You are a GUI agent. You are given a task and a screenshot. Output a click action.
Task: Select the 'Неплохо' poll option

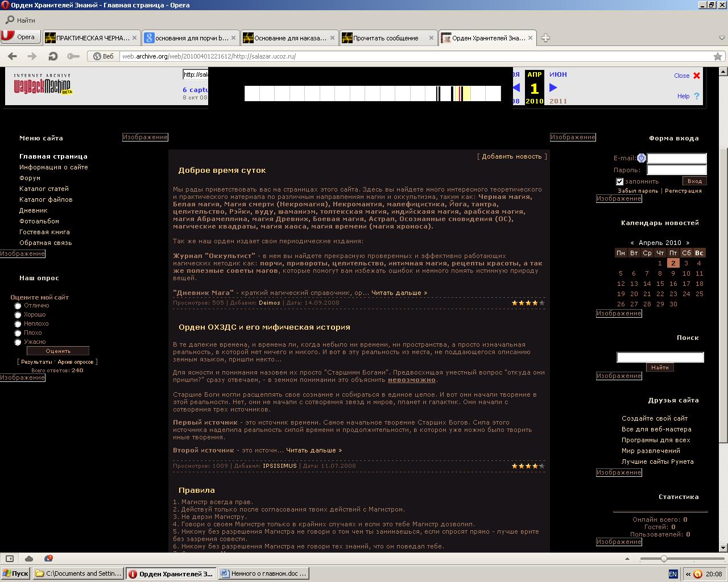pos(18,324)
